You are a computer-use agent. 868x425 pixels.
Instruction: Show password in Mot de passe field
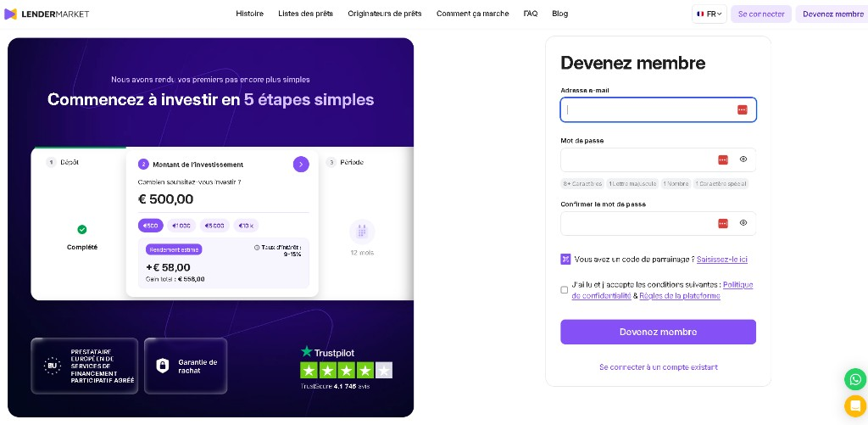click(x=743, y=159)
